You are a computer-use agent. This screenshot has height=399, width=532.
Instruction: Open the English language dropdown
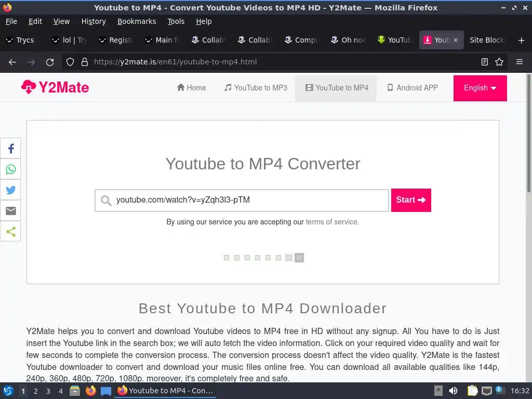click(x=480, y=88)
